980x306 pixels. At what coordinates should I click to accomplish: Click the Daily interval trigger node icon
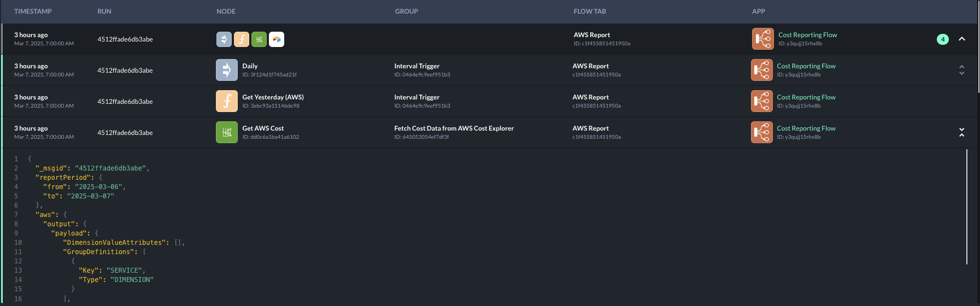[x=226, y=70]
